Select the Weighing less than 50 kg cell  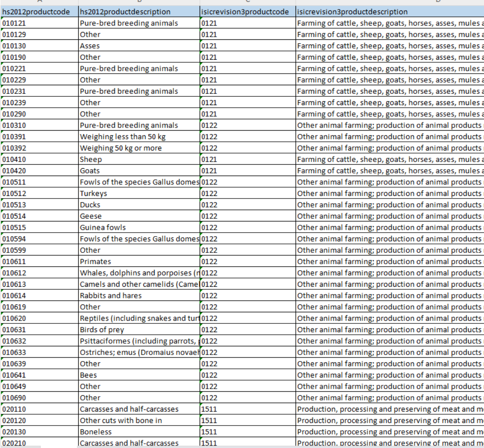point(139,137)
